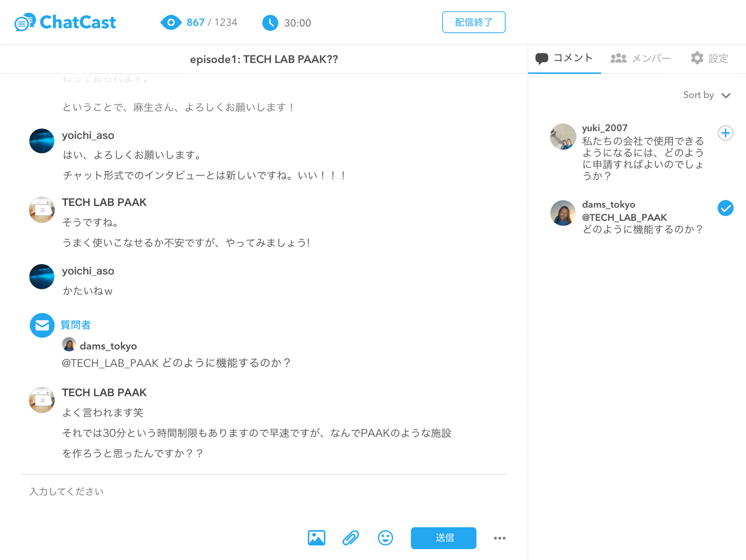This screenshot has height=560, width=746.
Task: Expand the Sort by dropdown
Action: (x=707, y=95)
